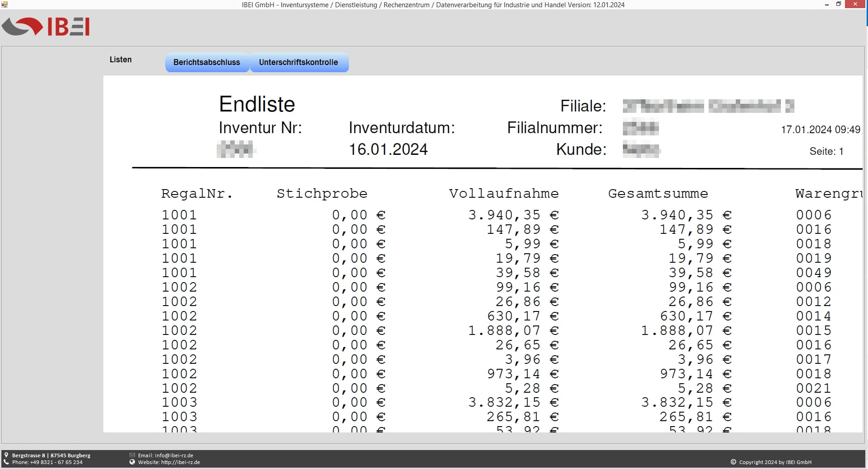Click the IBEI company logo
The width and height of the screenshot is (868, 469).
[x=46, y=27]
